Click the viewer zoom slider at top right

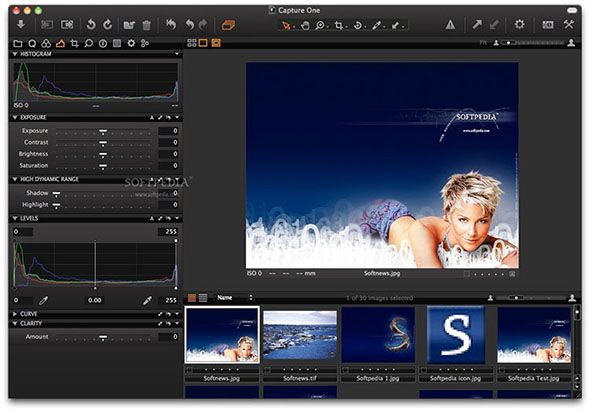(x=533, y=43)
